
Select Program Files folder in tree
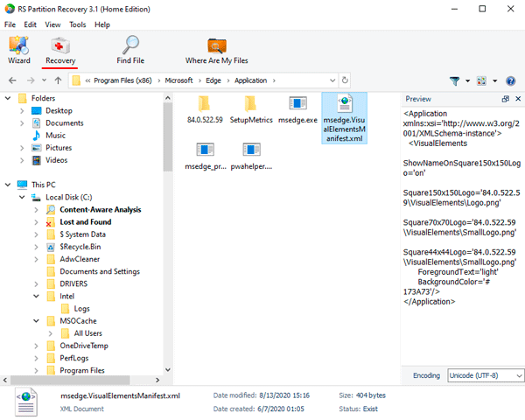tap(82, 370)
